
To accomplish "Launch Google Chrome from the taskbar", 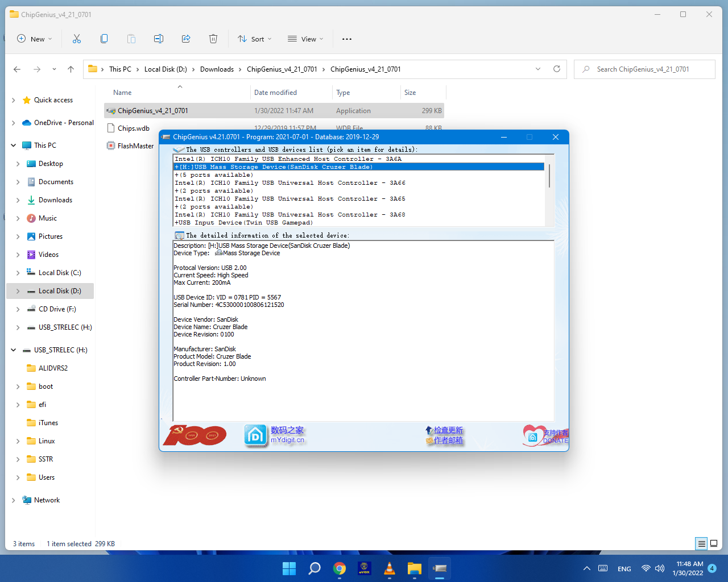I will (340, 568).
